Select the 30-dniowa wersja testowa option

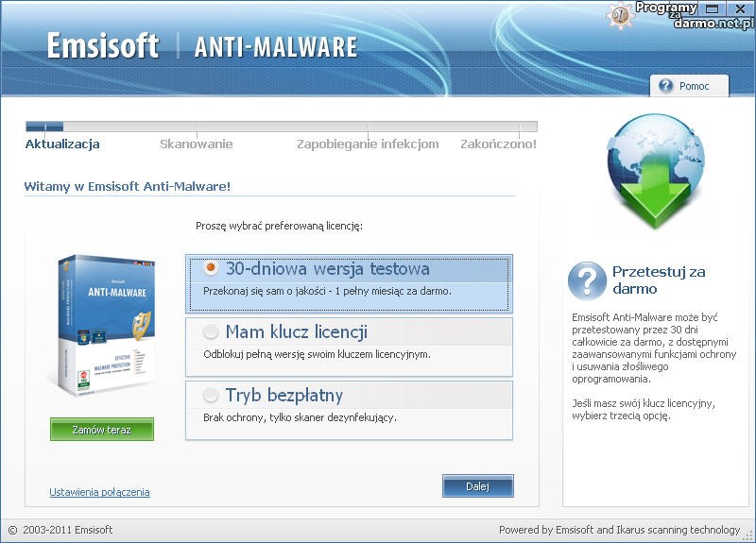(211, 268)
